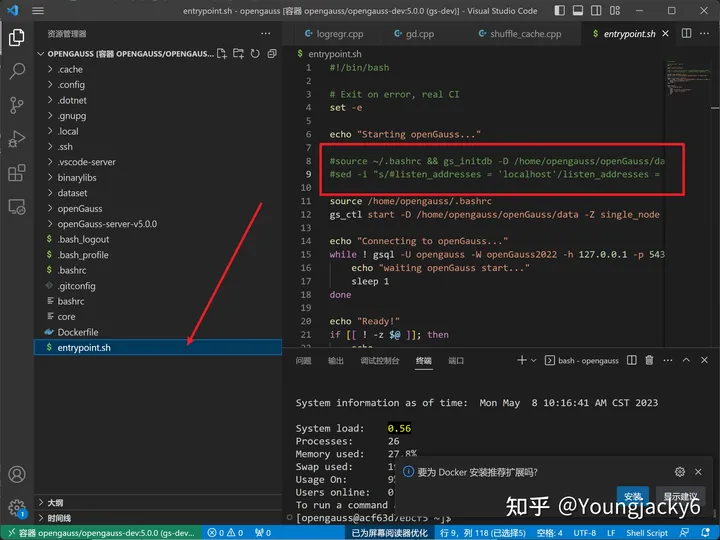The image size is (720, 540).
Task: Expand the .cache folder
Action: tap(158, 69)
